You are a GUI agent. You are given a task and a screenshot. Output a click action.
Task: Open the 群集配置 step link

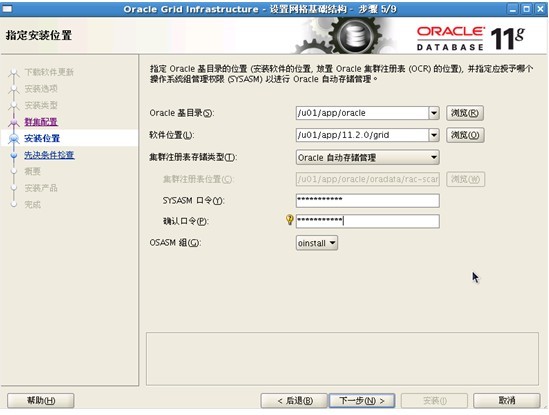coord(41,122)
